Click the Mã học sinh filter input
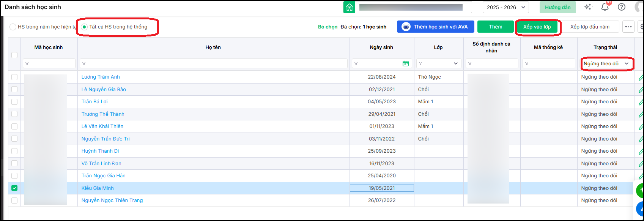The height and width of the screenshot is (221, 644). 49,63
